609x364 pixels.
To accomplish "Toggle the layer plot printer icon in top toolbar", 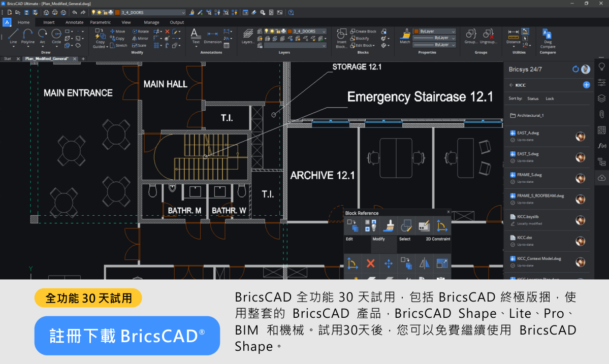I will tap(111, 12).
